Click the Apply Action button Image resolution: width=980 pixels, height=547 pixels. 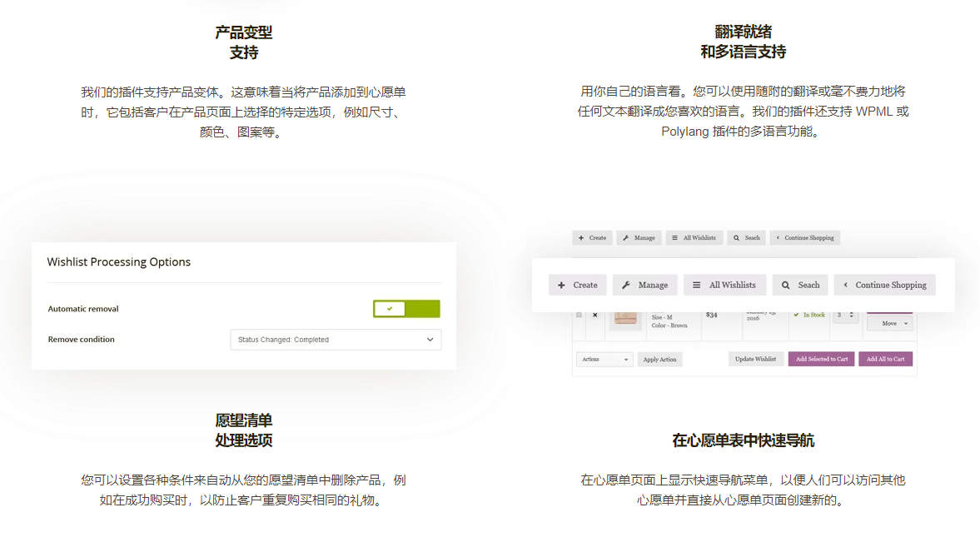[x=659, y=360]
